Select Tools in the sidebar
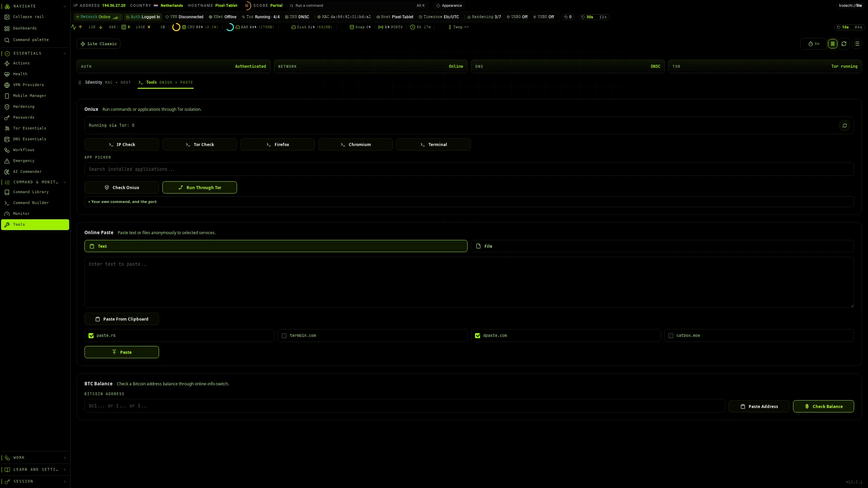The width and height of the screenshot is (868, 488). (x=35, y=224)
